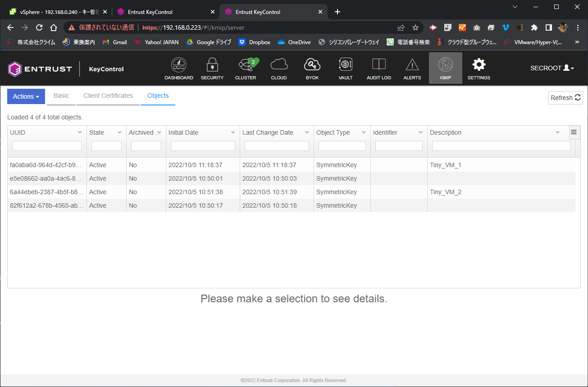Switch to the Basic tab

pos(61,96)
